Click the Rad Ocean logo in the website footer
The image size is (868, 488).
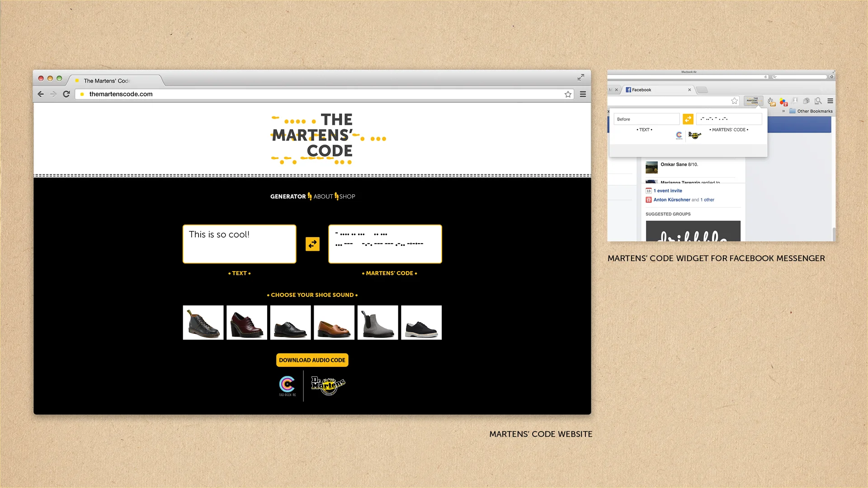tap(287, 386)
